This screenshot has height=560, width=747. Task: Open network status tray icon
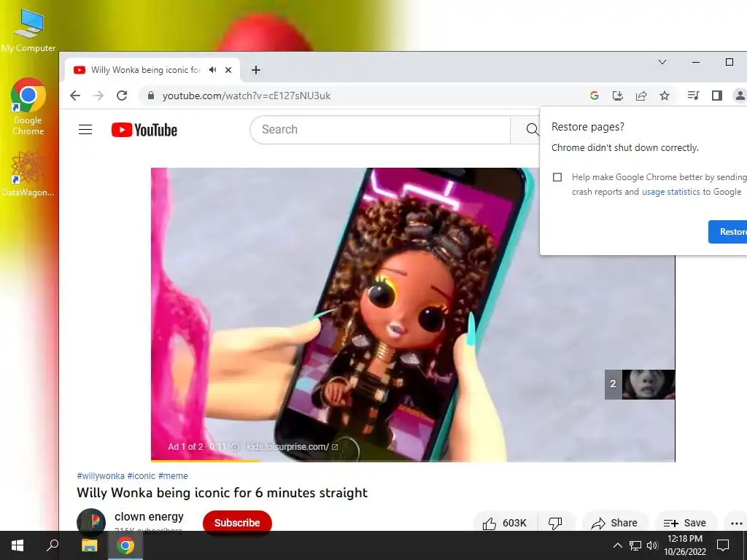(635, 545)
